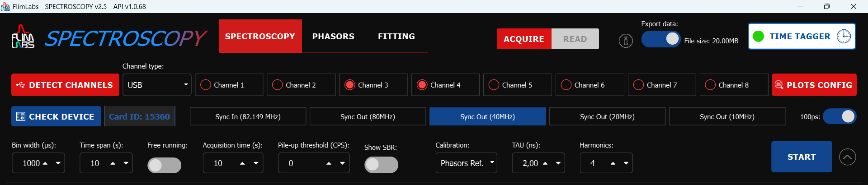Restore down the window
The width and height of the screenshot is (868, 185).
point(826,6)
